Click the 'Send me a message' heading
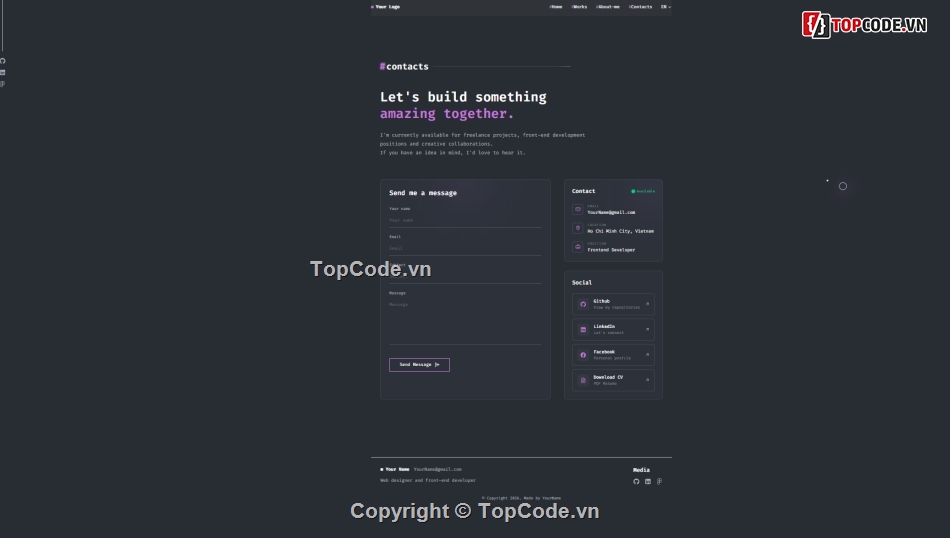This screenshot has width=950, height=538. click(423, 193)
